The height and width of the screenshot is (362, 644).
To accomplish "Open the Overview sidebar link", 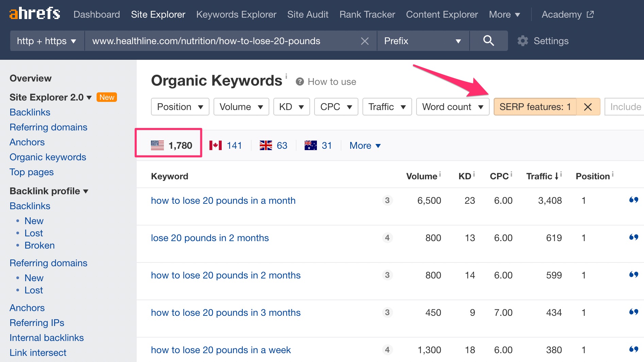I will pos(31,78).
